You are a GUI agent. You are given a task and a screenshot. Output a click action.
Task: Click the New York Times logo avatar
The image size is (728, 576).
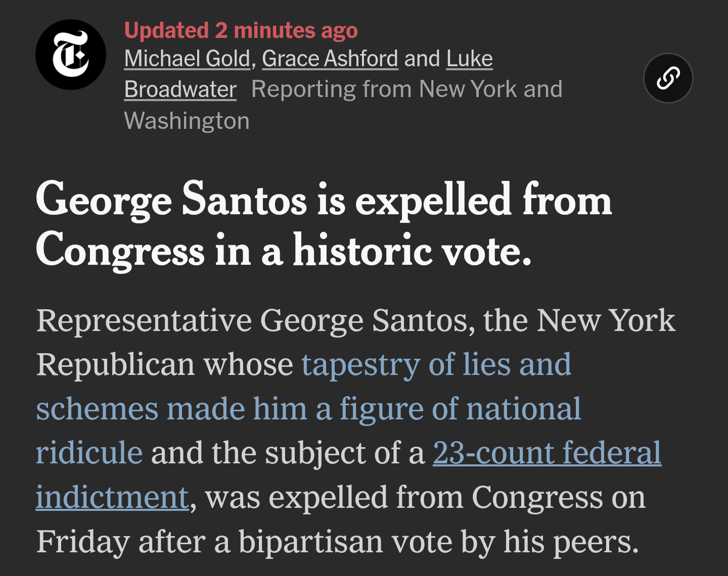tap(71, 55)
